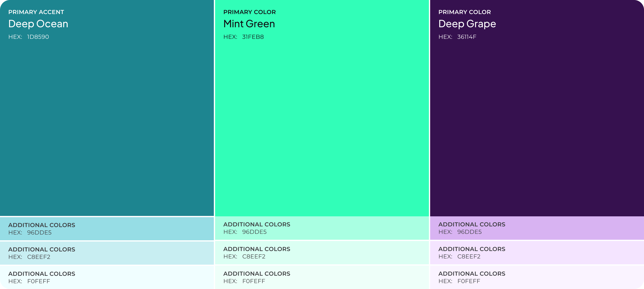Pick Mint Green's middle additional color strip
The width and height of the screenshot is (644, 289).
coord(322,252)
